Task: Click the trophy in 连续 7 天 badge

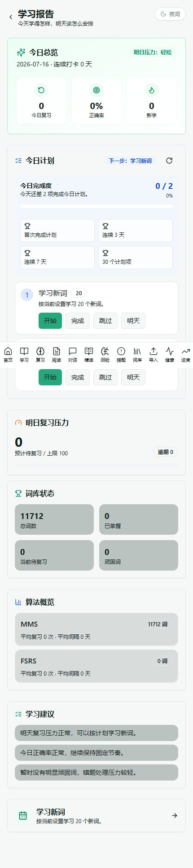Action: [27, 253]
